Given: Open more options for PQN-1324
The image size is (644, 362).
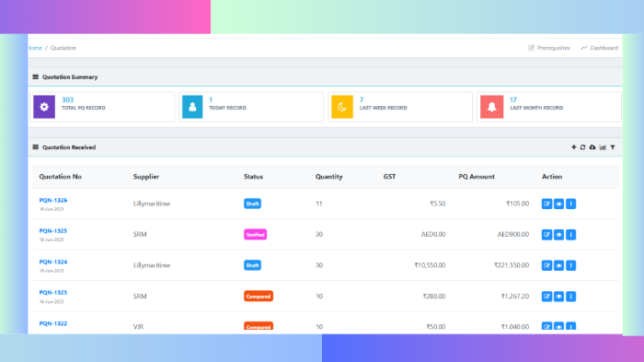Looking at the screenshot, I should click(571, 265).
